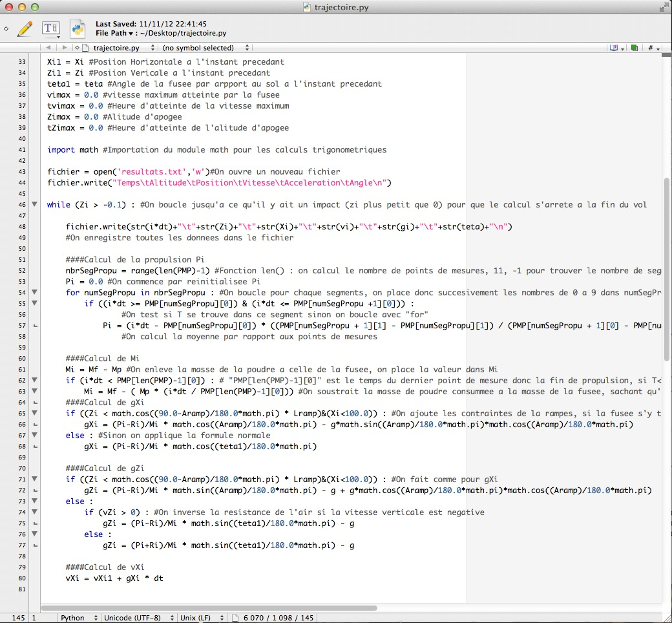Screen dimensions: 672x623
Task: Open the trajectoire.py document popup in navigation bar
Action: (x=124, y=48)
